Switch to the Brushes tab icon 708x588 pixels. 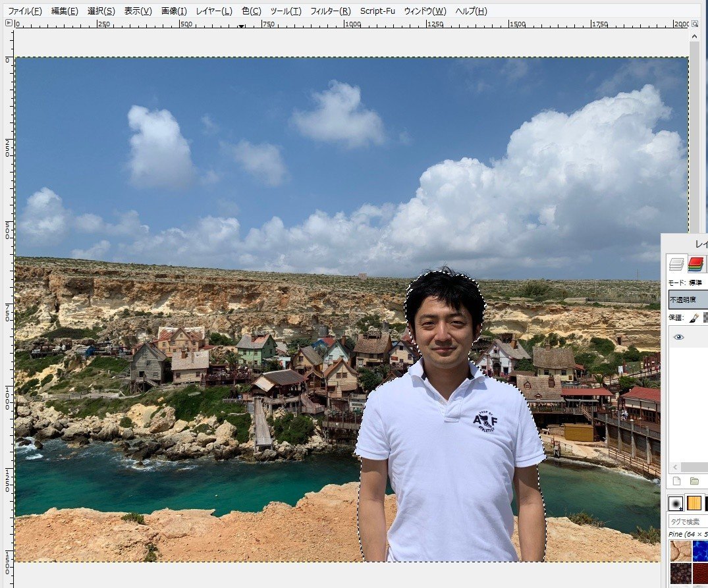pyautogui.click(x=676, y=503)
